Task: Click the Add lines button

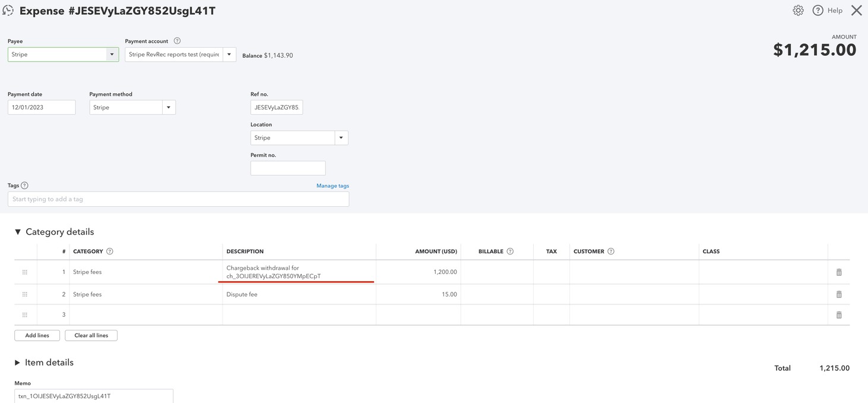Action: point(37,335)
